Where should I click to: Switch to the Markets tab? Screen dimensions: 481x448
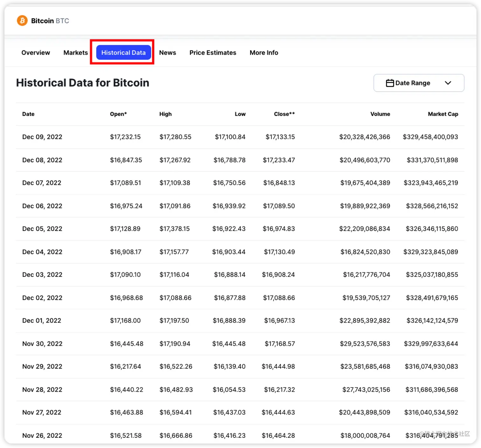75,52
